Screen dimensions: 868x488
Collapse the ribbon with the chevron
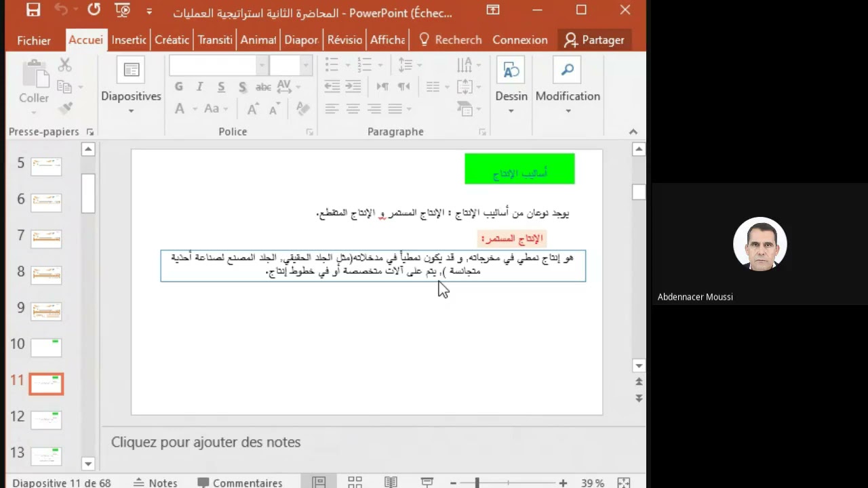click(633, 131)
